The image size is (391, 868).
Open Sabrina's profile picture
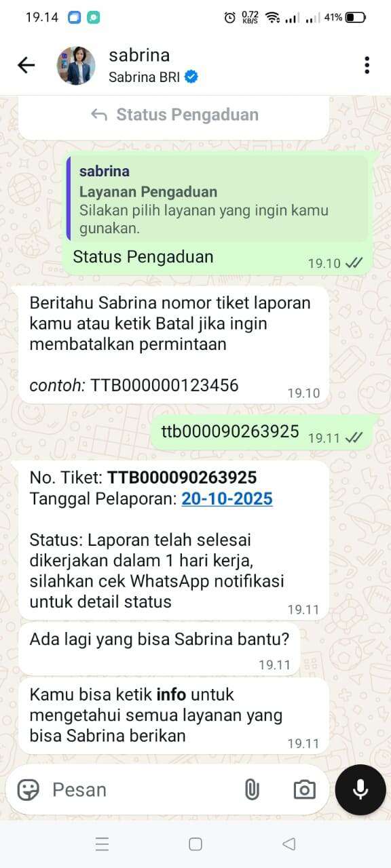(x=76, y=65)
